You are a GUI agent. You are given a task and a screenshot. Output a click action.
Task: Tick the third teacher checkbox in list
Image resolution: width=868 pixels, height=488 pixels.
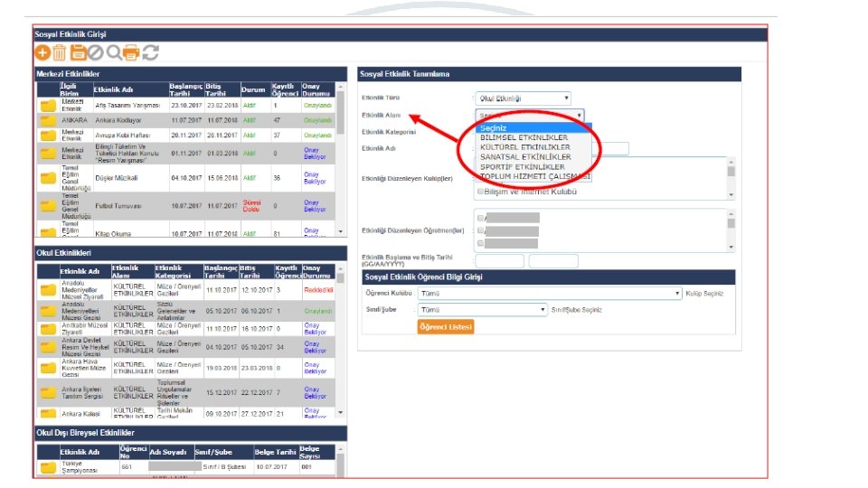[x=480, y=243]
